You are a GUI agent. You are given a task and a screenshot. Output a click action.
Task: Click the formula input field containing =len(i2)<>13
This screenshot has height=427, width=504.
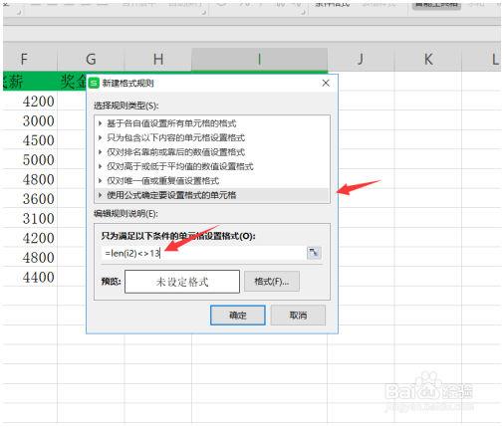[202, 254]
